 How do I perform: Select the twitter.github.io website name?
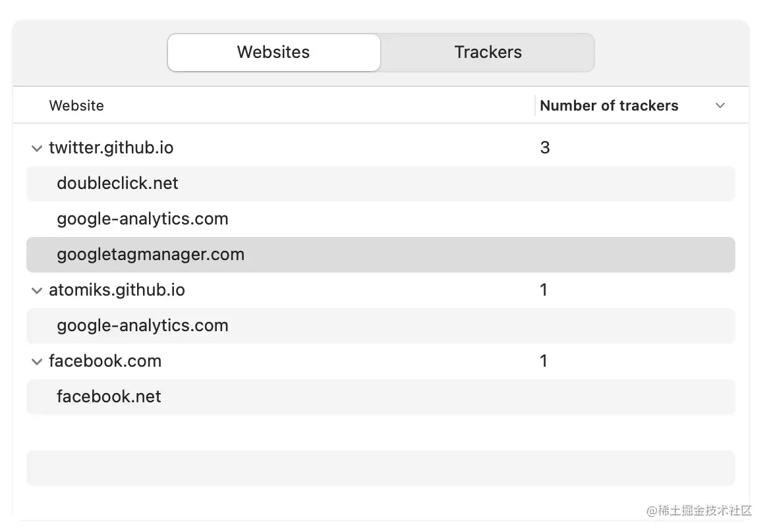(111, 147)
